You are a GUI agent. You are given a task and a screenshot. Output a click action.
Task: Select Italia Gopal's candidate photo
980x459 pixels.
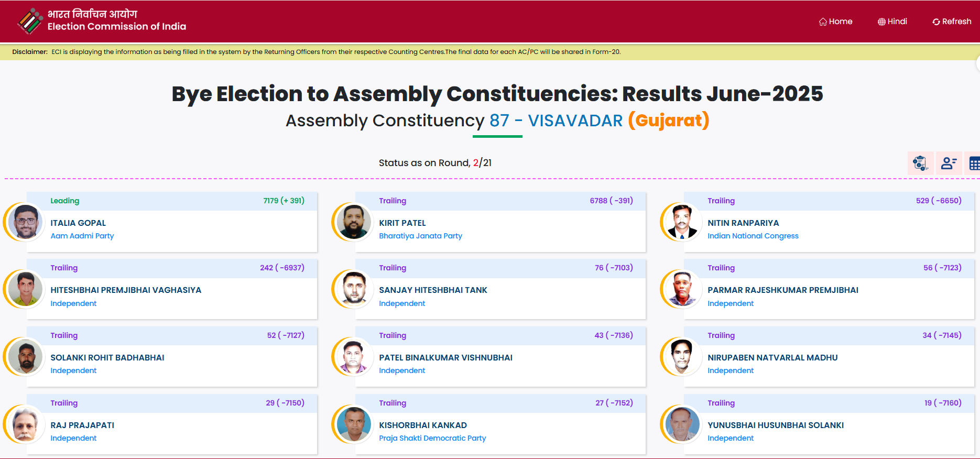(26, 222)
